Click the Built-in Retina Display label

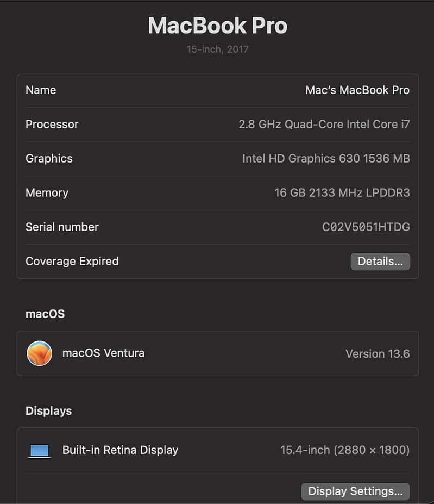click(120, 450)
